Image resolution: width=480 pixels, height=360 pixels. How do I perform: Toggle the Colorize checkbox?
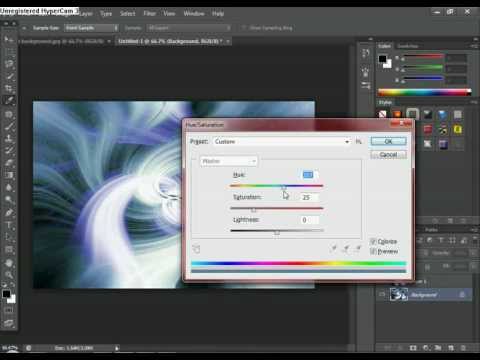point(373,241)
